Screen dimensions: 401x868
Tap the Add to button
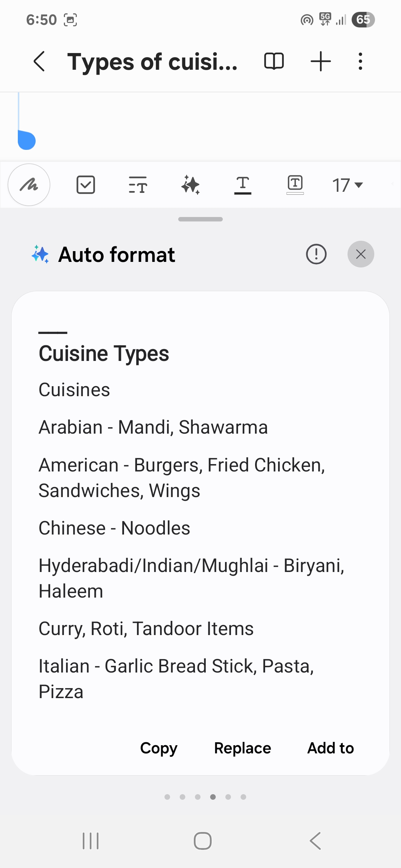[330, 748]
